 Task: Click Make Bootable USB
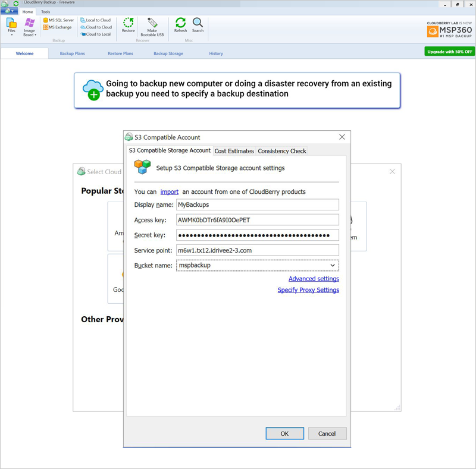(152, 27)
